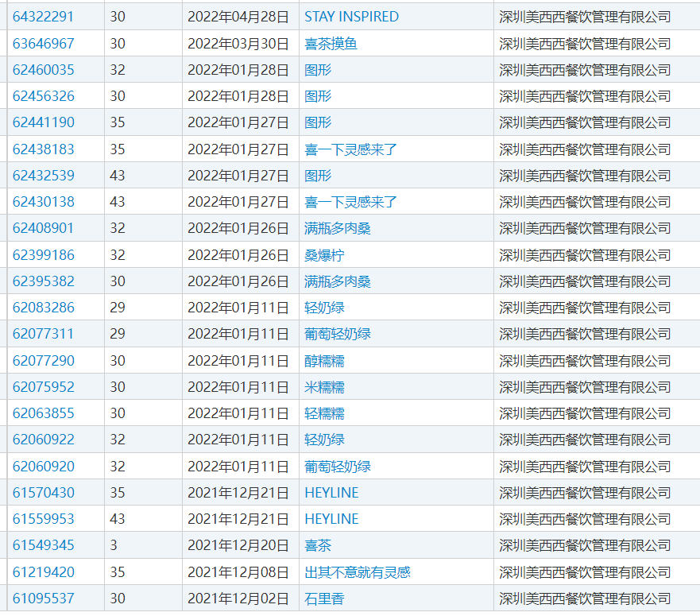
Task: Open registration number 61549345
Action: pos(44,545)
